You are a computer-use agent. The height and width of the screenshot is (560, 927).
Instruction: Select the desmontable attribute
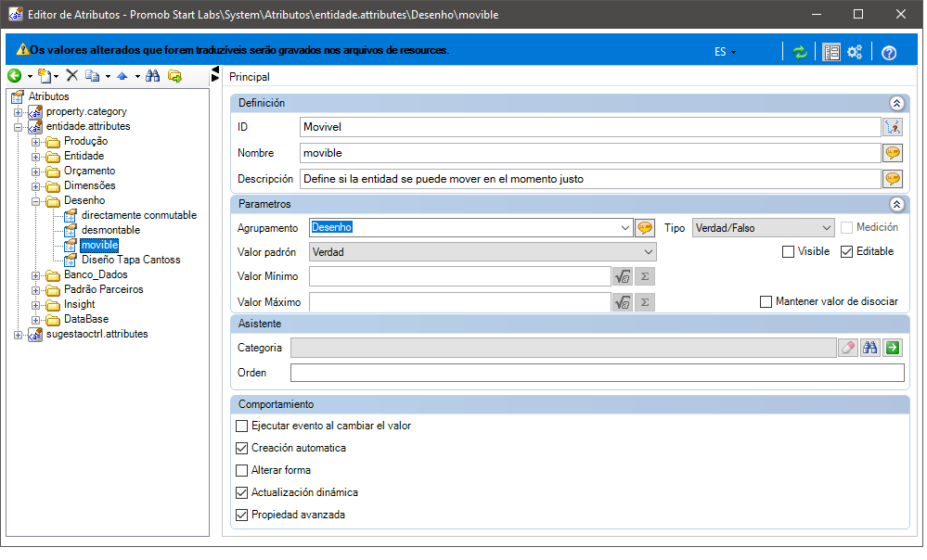coord(111,230)
